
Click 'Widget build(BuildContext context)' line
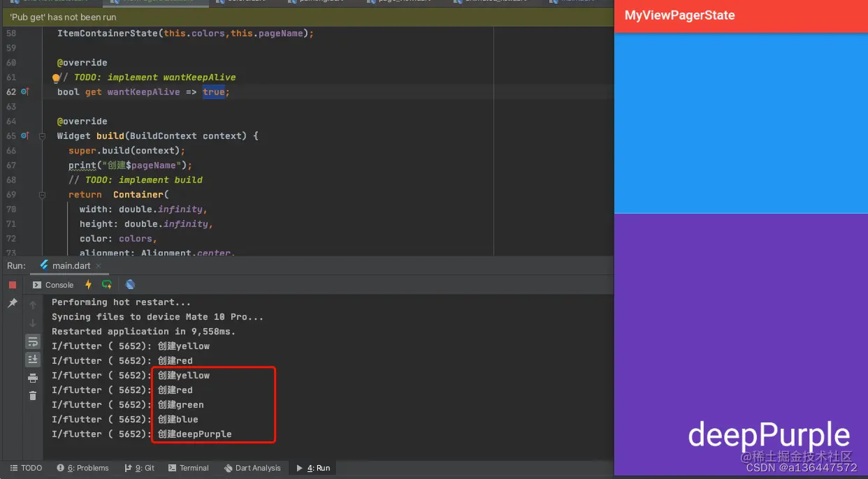pos(158,136)
